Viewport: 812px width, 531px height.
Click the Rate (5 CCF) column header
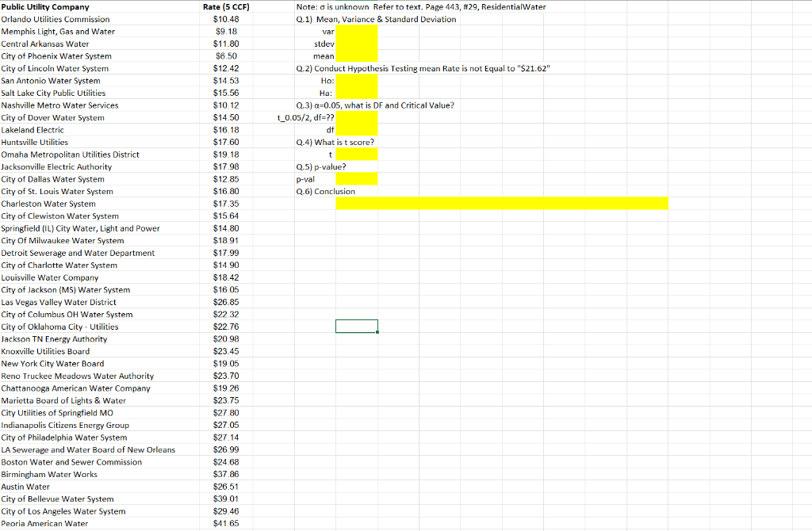point(226,7)
